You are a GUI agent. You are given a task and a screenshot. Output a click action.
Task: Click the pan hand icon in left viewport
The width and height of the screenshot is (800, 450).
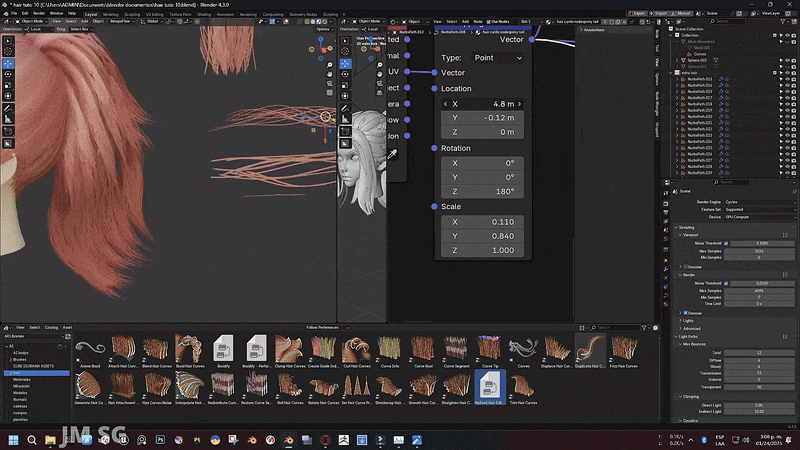pos(330,74)
